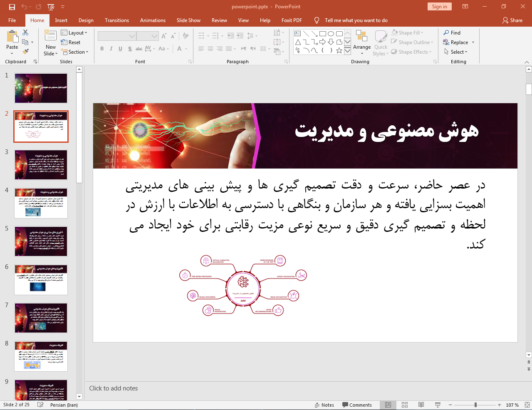Expand the shapes gallery More arrow
Image resolution: width=532 pixels, height=410 pixels.
click(347, 50)
